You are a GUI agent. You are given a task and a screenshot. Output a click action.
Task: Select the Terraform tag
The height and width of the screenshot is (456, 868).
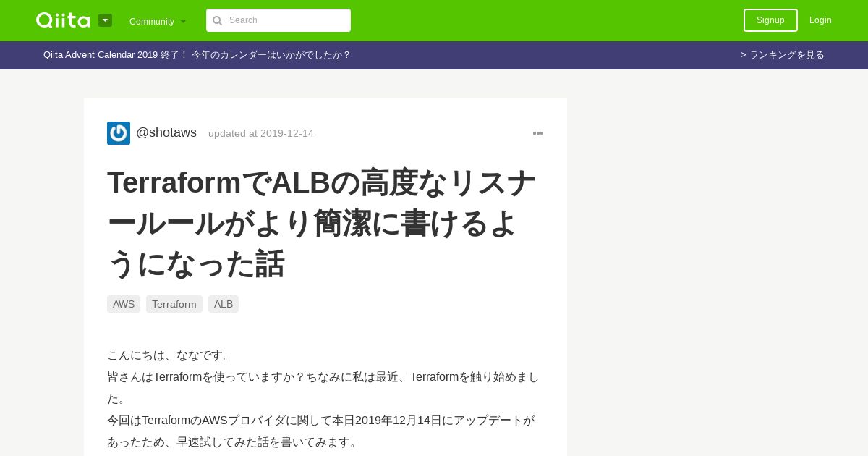click(x=174, y=304)
